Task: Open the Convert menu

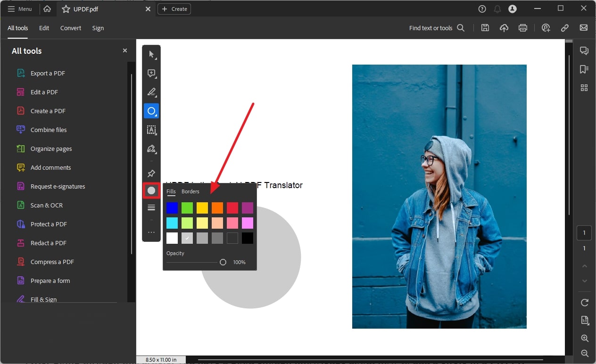Action: click(70, 28)
